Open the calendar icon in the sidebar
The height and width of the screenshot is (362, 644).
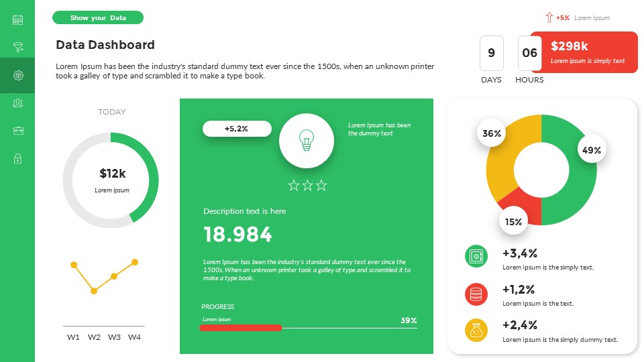click(17, 19)
